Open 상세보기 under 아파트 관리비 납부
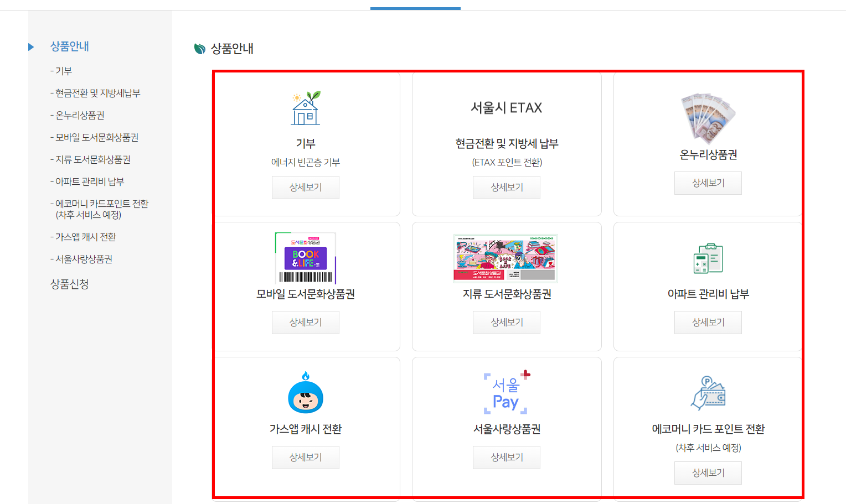Screen dimensions: 846x504 coord(708,323)
